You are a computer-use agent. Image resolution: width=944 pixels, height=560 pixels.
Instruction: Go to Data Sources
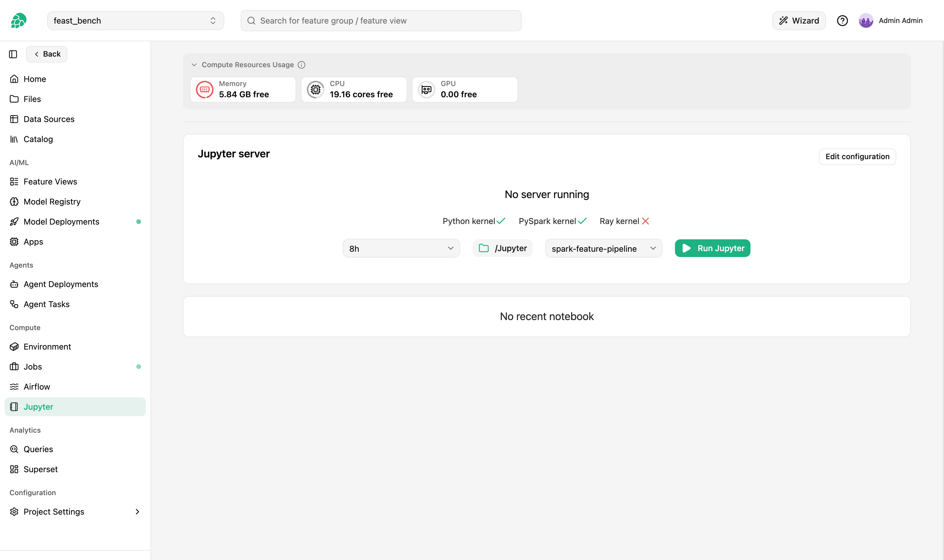[x=75, y=119]
